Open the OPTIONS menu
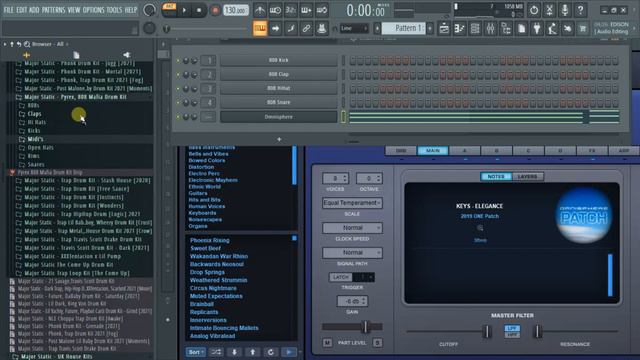The width and height of the screenshot is (640, 360). (93, 10)
